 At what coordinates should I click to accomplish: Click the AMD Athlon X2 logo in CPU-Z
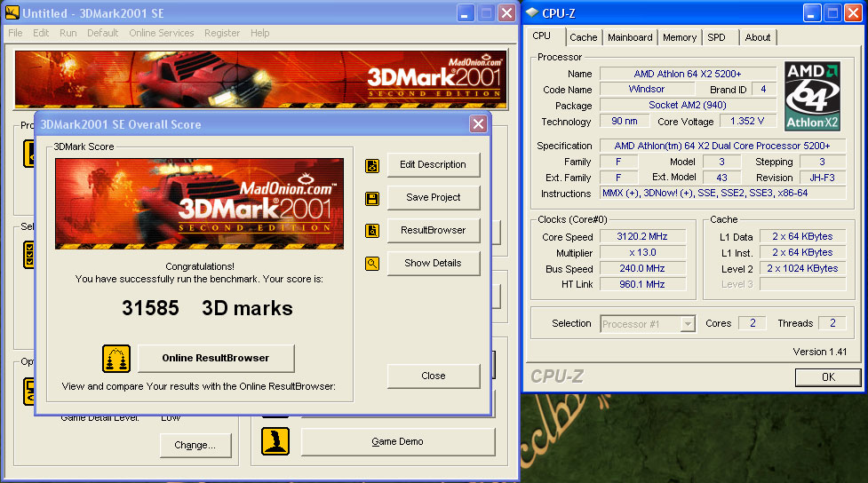[x=812, y=96]
